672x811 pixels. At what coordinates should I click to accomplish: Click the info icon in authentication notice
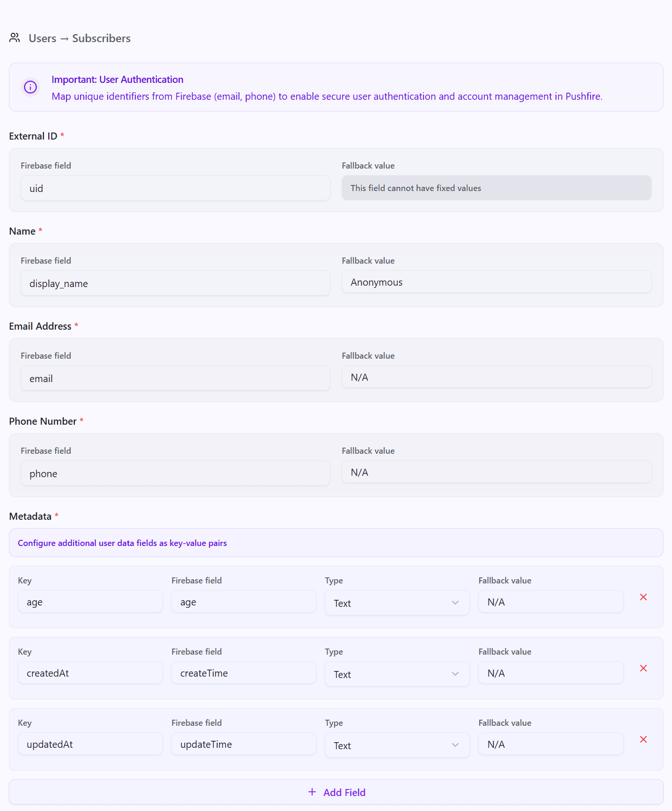coord(30,87)
